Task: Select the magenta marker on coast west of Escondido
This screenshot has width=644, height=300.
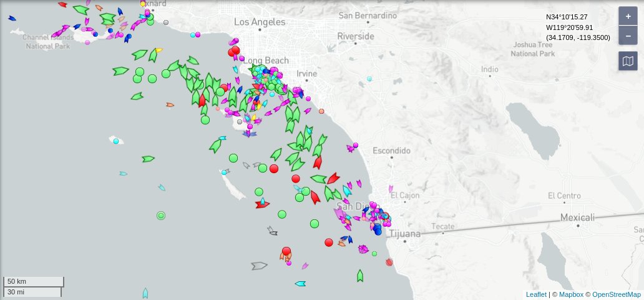Action: 355,145
